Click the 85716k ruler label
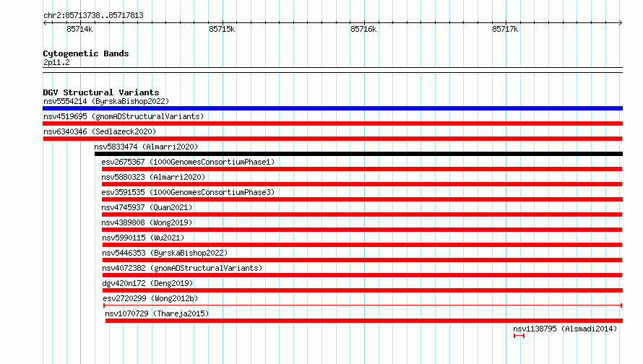This screenshot has width=643, height=364. point(363,29)
